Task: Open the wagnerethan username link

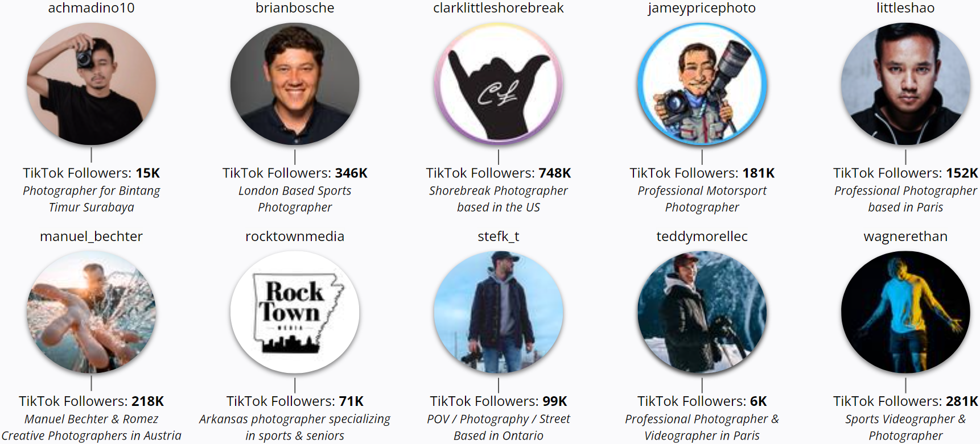Action: pyautogui.click(x=905, y=236)
